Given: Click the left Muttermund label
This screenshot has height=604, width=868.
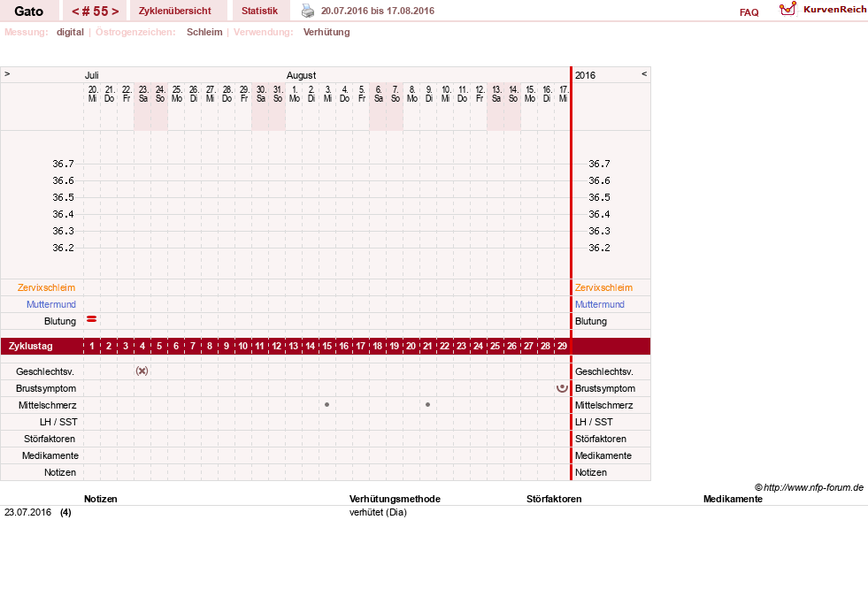Looking at the screenshot, I should pos(51,304).
